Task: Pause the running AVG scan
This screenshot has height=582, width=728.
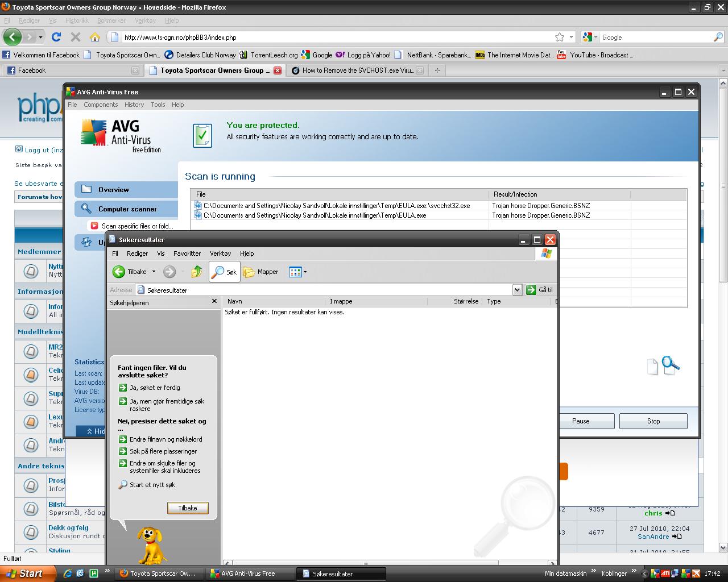Action: pyautogui.click(x=581, y=421)
